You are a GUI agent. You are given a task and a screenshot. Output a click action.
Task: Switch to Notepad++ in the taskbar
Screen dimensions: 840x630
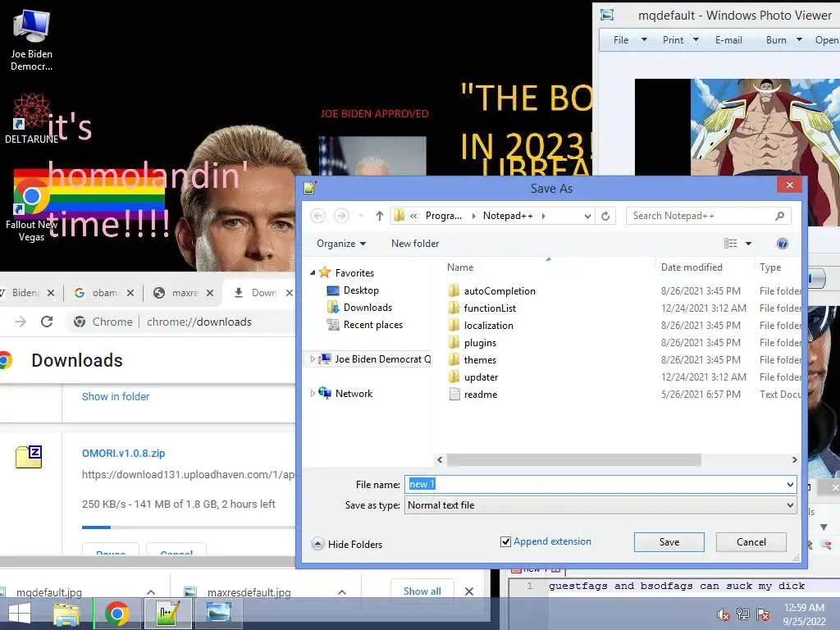(x=167, y=614)
